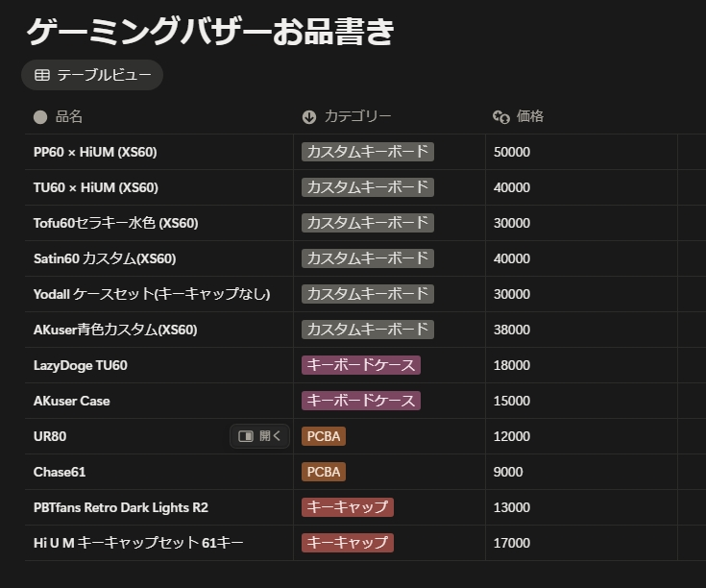Viewport: 706px width, 588px height.
Task: Click the side-peek icon inside 開く button
Action: tap(246, 436)
